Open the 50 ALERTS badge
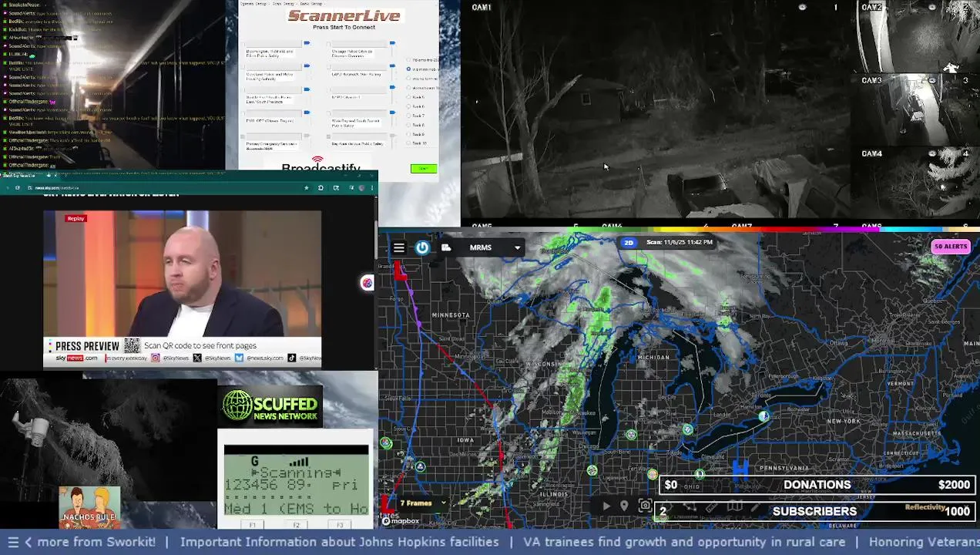Image resolution: width=980 pixels, height=555 pixels. tap(950, 247)
